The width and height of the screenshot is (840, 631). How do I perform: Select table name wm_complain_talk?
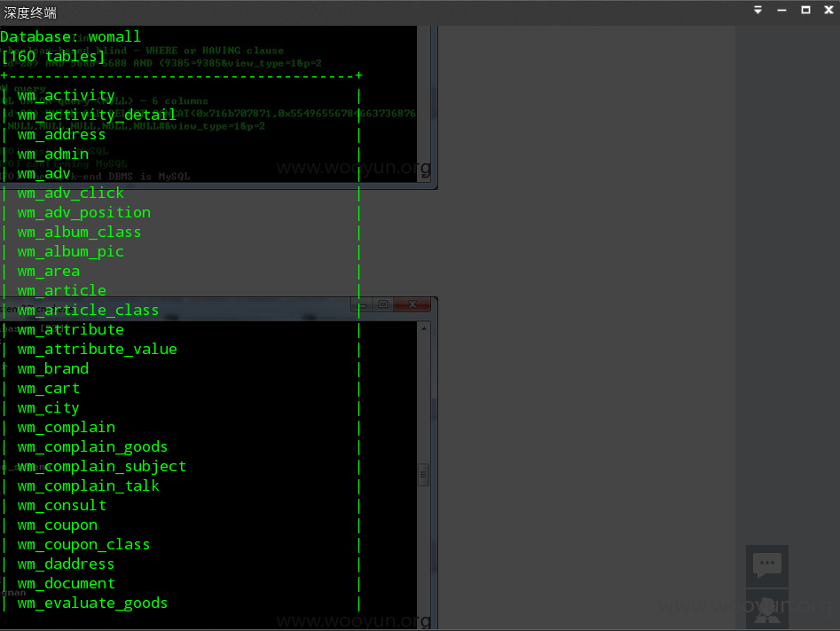tap(89, 485)
